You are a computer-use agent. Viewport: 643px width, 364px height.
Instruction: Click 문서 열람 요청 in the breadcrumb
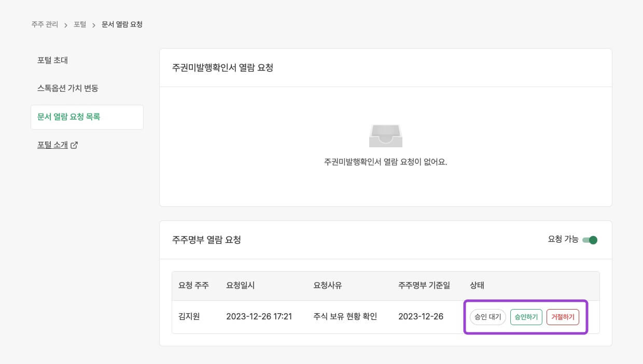click(122, 24)
